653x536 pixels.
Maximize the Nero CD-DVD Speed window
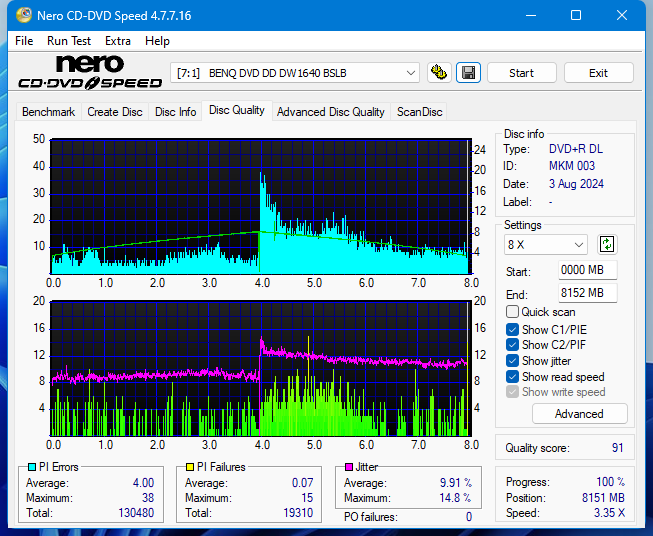pos(576,15)
